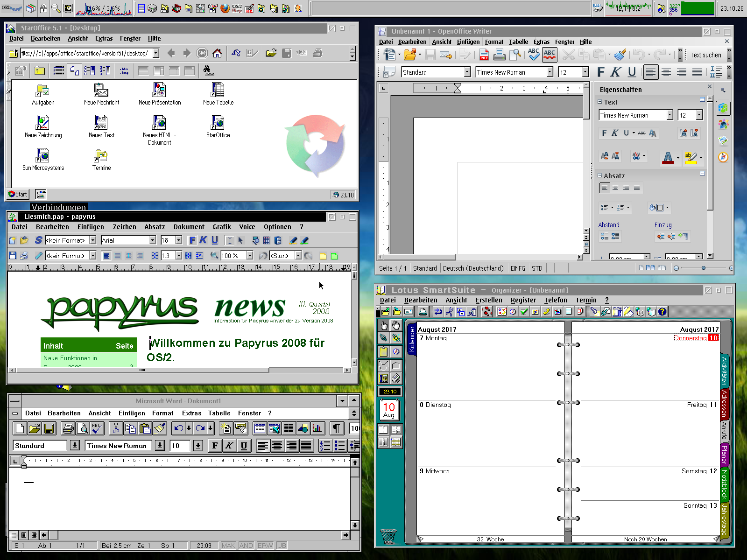Open the Grafik menu in Papyrus
Screen dimensions: 747x560
(x=222, y=227)
